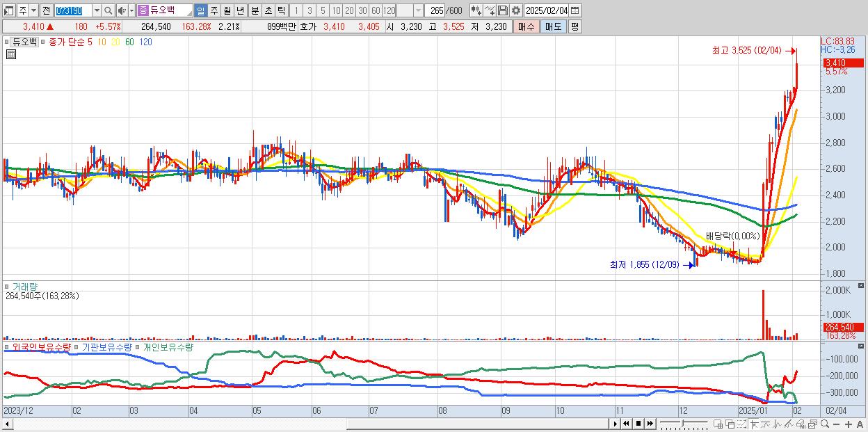The image size is (868, 432).
Task: Click the stock code field 073190
Action: [x=73, y=10]
